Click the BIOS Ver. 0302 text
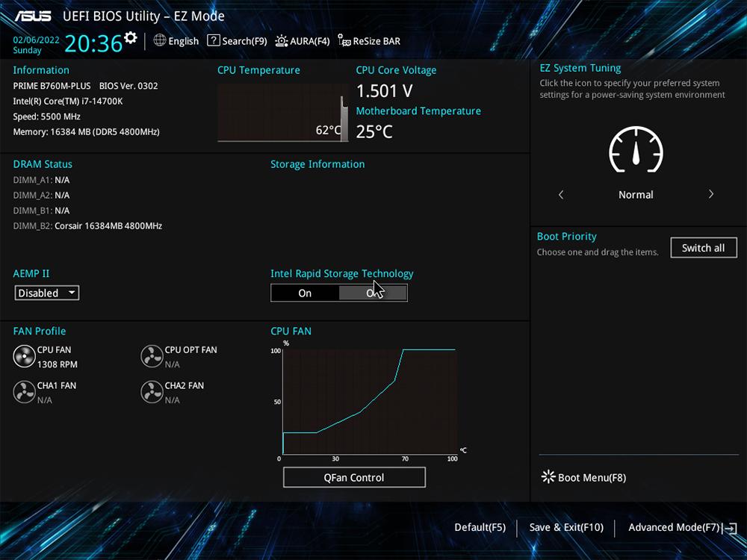This screenshot has width=747, height=560. (128, 86)
